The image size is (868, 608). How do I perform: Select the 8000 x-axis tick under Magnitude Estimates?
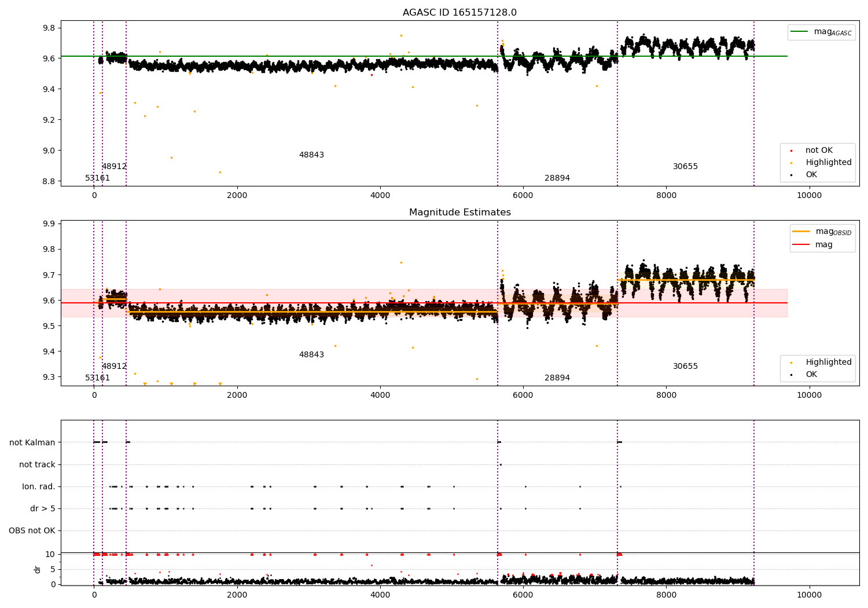click(x=666, y=395)
